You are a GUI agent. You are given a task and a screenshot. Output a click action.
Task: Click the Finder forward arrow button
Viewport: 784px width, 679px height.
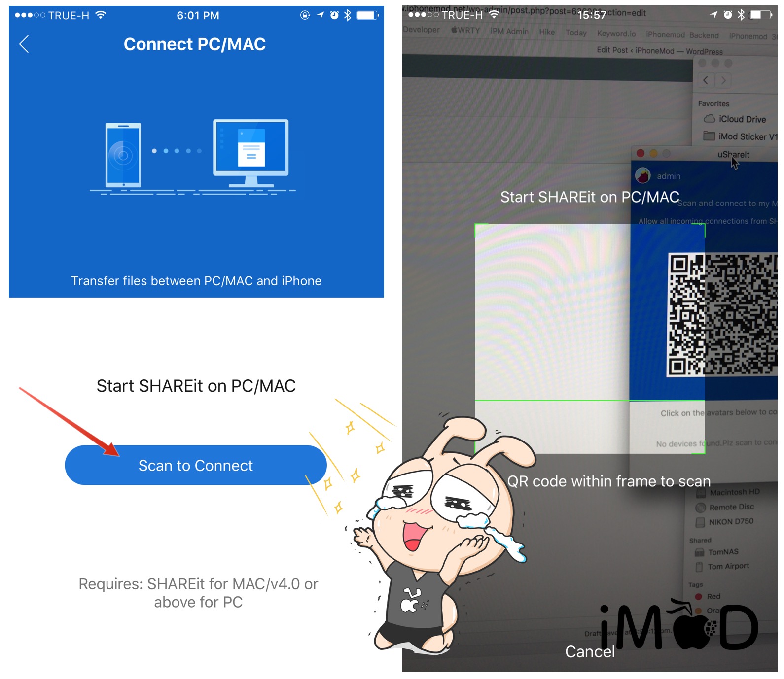click(x=723, y=80)
